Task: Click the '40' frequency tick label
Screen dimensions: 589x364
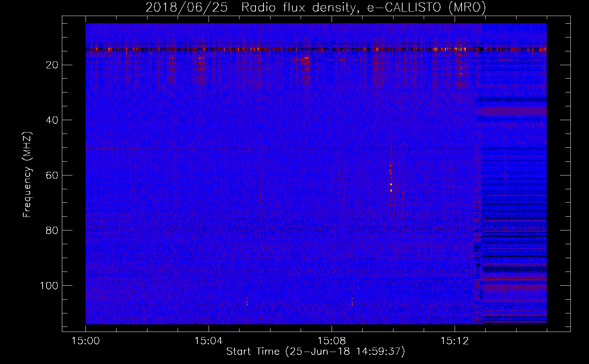Action: point(52,120)
